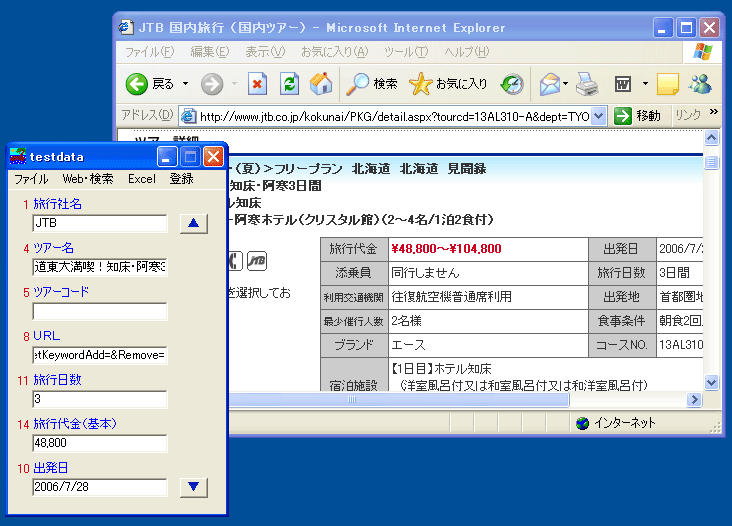Viewport: 732px width, 526px height.
Task: Click the リンク links toolbar label
Action: (x=689, y=115)
